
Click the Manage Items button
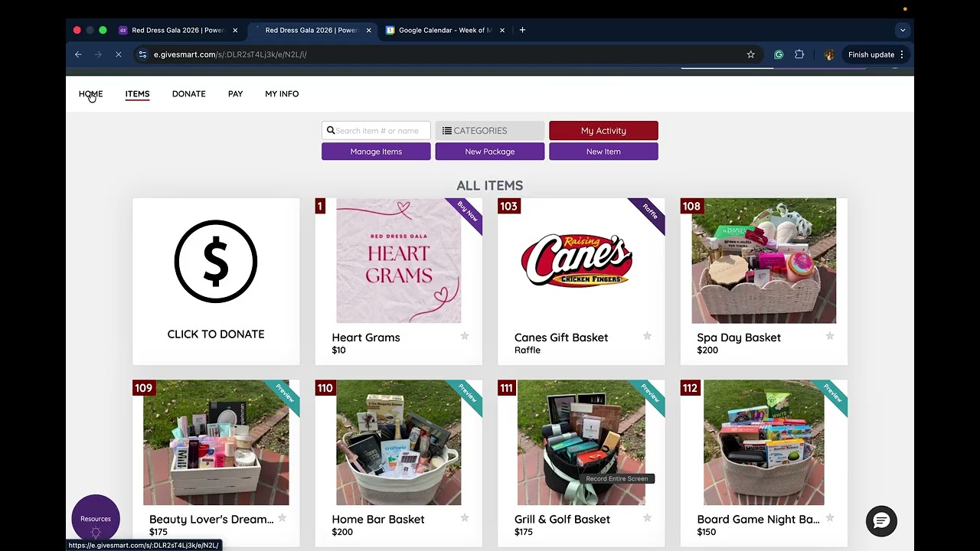pyautogui.click(x=376, y=152)
